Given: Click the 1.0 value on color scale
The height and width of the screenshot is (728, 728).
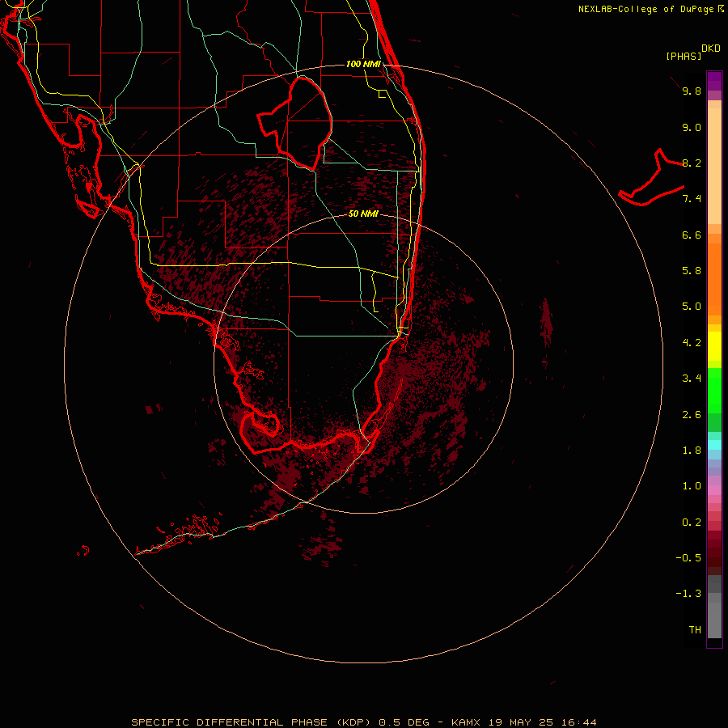Looking at the screenshot, I should pos(692,486).
